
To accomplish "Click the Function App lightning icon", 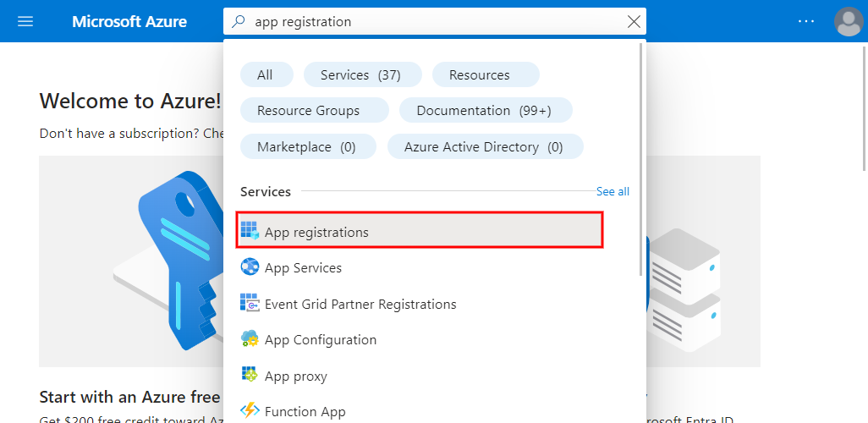I will click(250, 411).
